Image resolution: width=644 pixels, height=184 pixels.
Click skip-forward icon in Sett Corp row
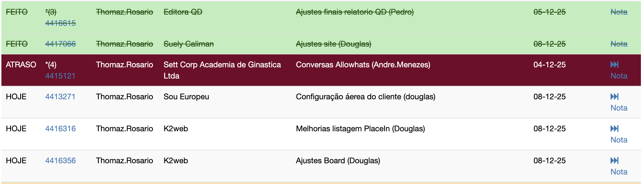click(x=614, y=65)
